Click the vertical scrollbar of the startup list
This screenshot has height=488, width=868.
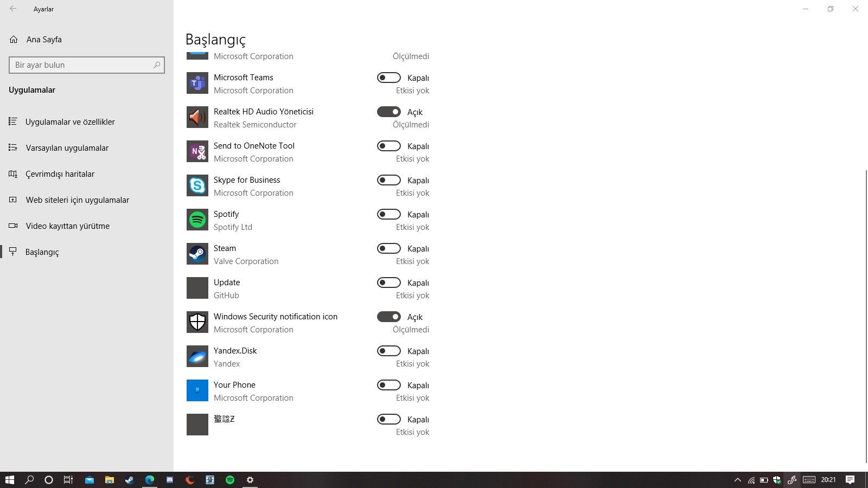866,316
